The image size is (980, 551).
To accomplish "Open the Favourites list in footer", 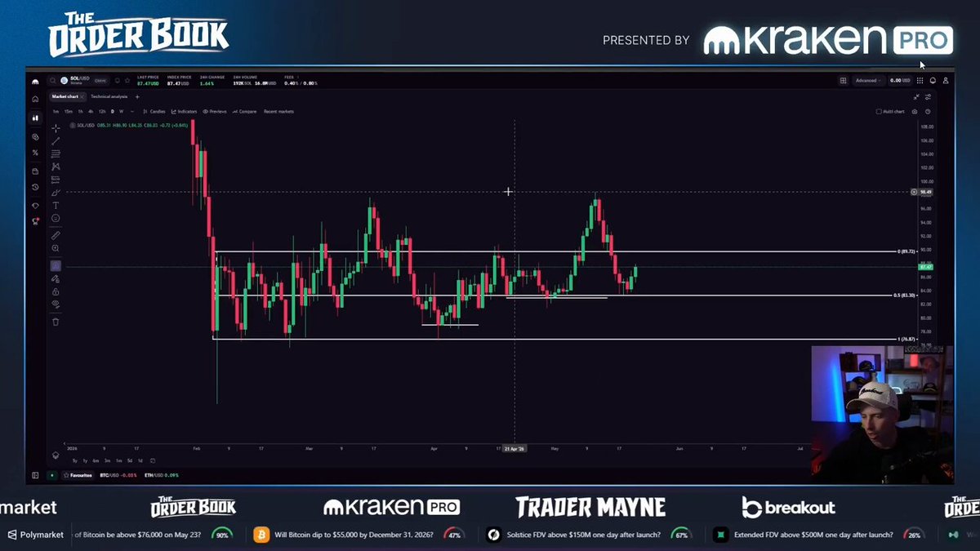I will (78, 475).
